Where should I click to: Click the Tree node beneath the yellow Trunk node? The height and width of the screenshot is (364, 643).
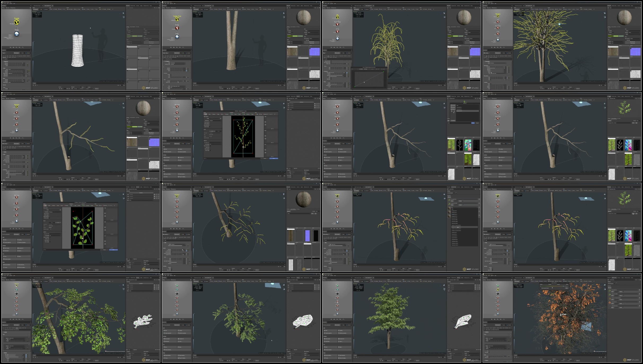pyautogui.click(x=17, y=34)
